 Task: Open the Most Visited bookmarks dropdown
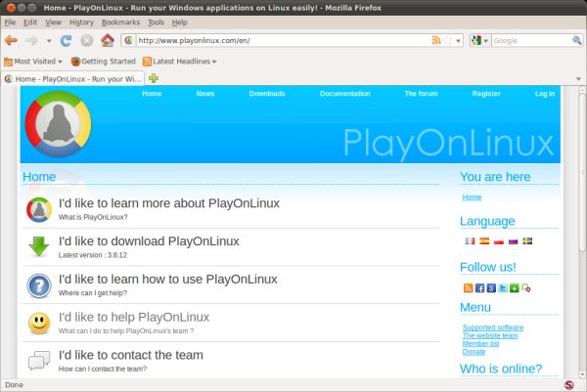(x=33, y=62)
